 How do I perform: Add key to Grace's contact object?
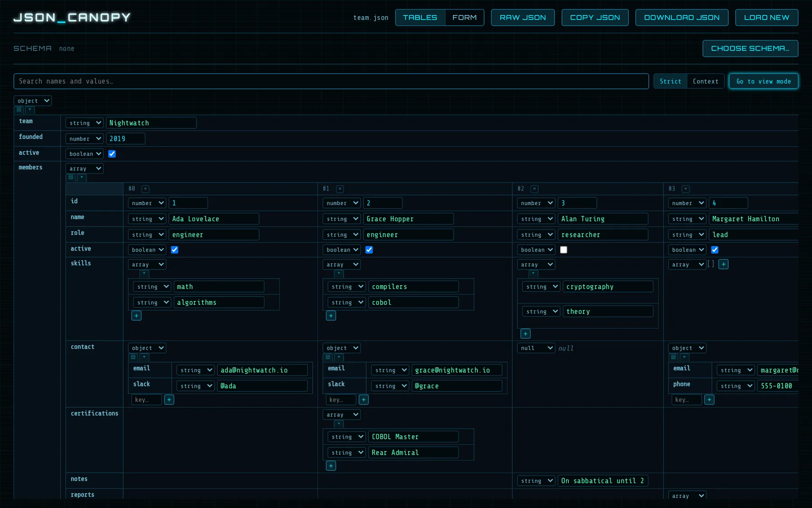click(x=364, y=400)
